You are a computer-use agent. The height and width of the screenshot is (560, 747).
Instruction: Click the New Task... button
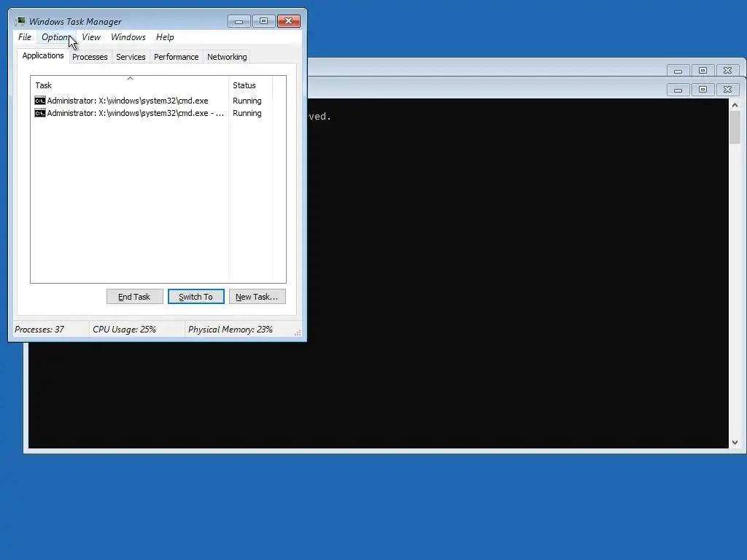click(x=258, y=297)
